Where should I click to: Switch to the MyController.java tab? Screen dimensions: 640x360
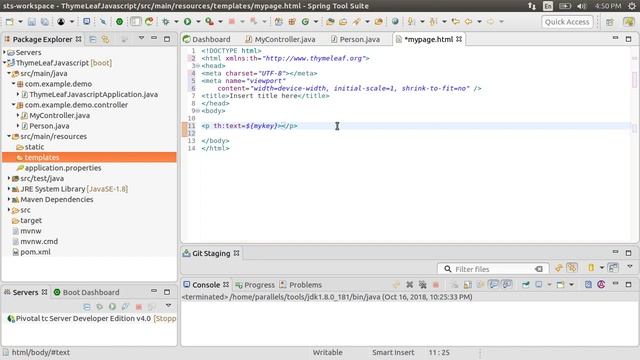280,39
